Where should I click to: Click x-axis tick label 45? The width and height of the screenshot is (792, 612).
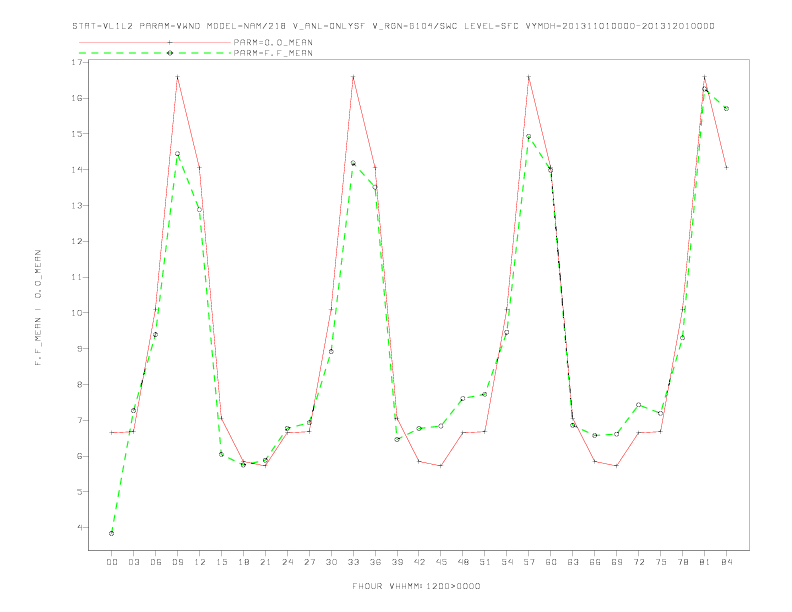pos(441,562)
